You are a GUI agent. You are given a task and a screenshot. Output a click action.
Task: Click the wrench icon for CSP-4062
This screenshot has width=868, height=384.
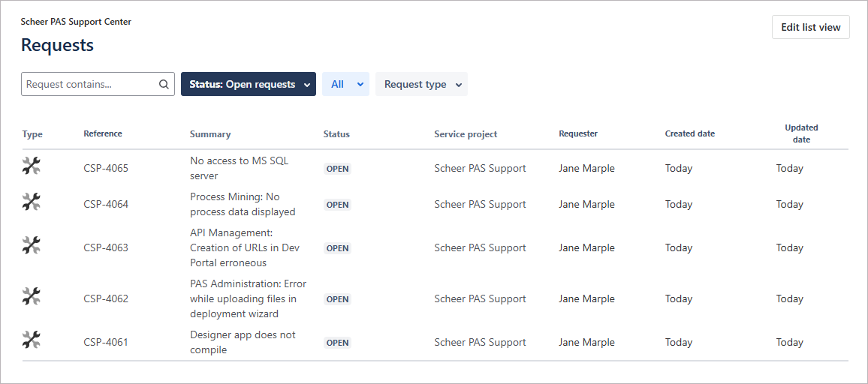31,297
